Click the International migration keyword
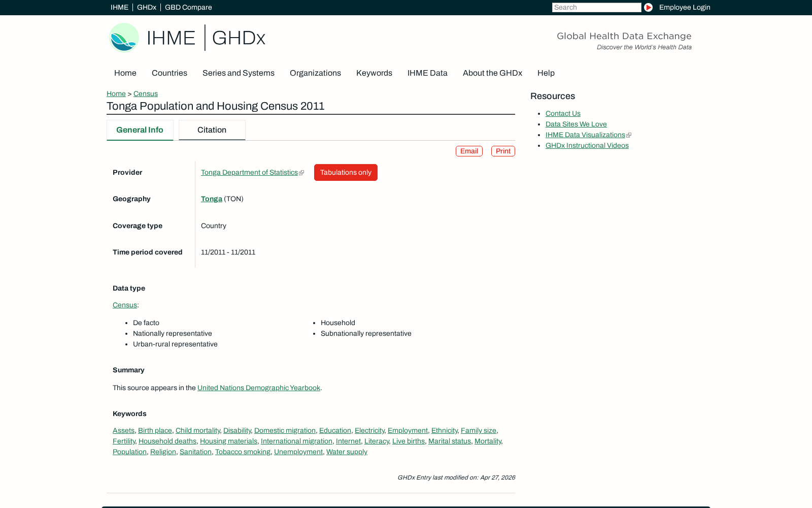 tap(296, 441)
